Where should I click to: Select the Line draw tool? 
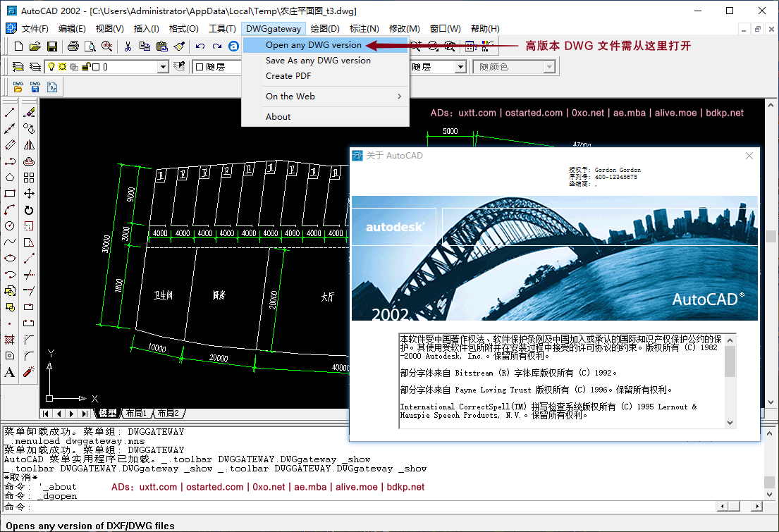pos(9,112)
